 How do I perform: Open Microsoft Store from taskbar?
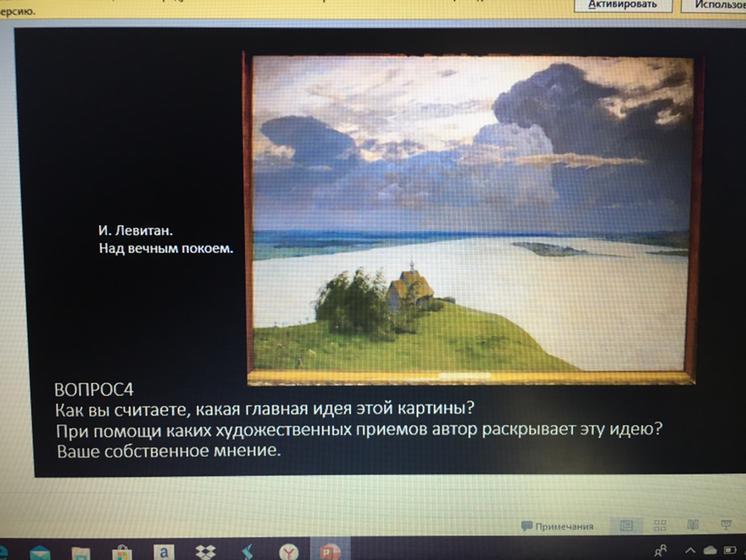pyautogui.click(x=122, y=553)
